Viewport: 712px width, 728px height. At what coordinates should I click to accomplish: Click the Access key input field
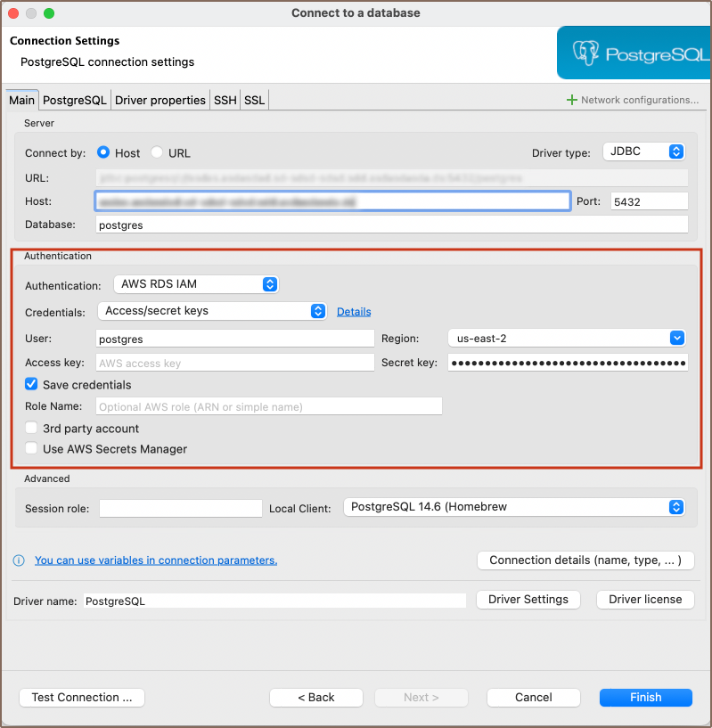tap(234, 363)
